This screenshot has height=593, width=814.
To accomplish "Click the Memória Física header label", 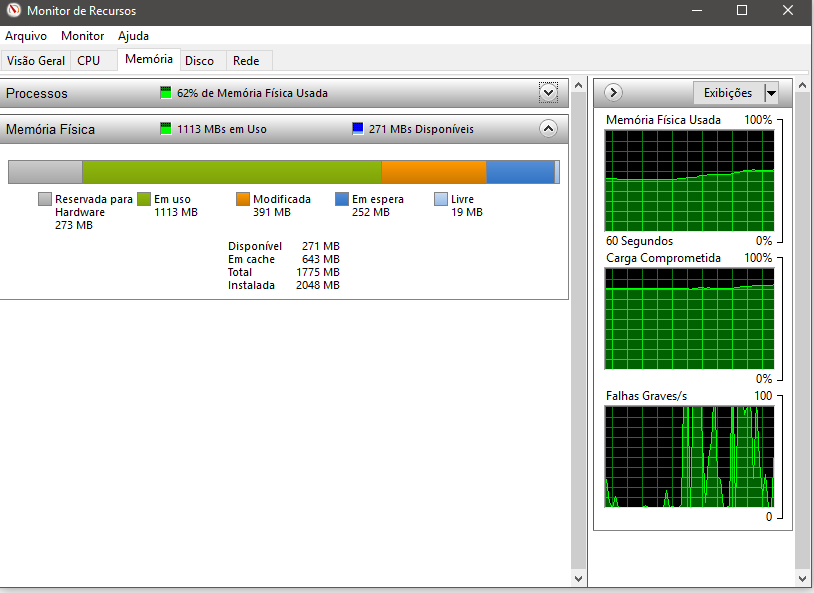I will (x=50, y=129).
